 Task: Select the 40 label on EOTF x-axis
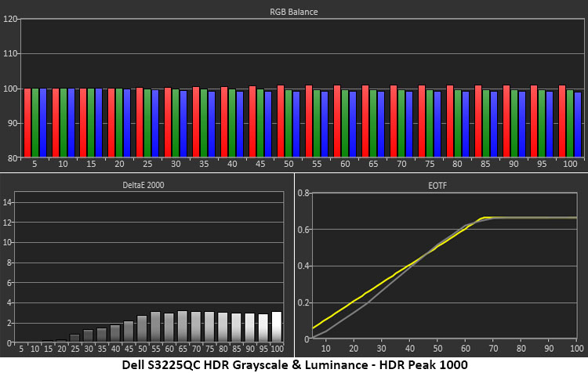410,349
